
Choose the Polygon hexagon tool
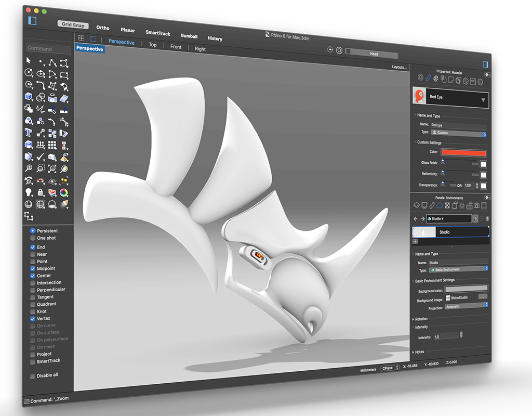pyautogui.click(x=29, y=85)
